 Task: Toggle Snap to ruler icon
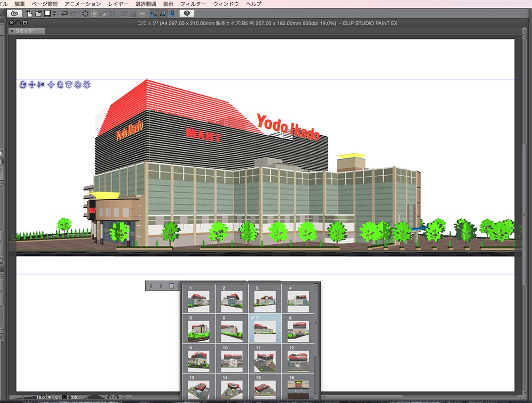click(154, 14)
